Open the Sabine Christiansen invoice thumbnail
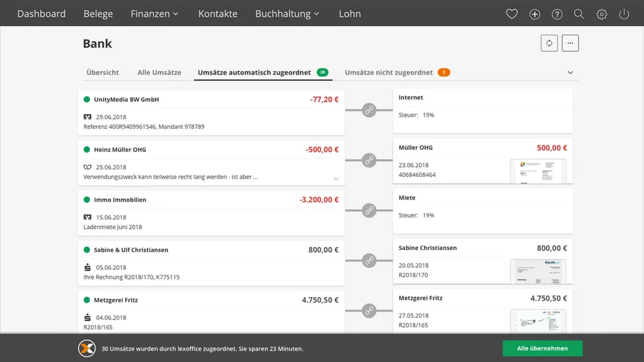Screen dimensions: 644x362 538,271
